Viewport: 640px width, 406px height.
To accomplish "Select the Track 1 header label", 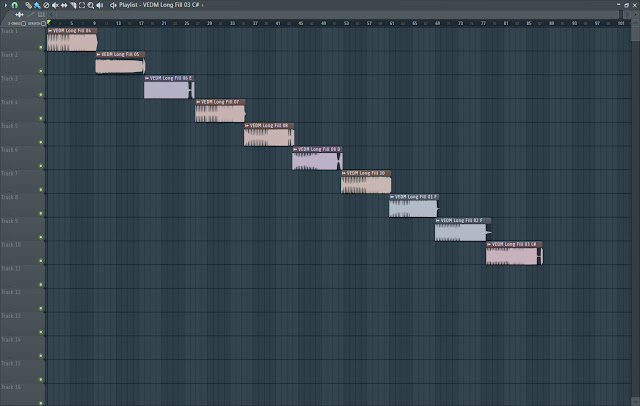I will [x=9, y=31].
